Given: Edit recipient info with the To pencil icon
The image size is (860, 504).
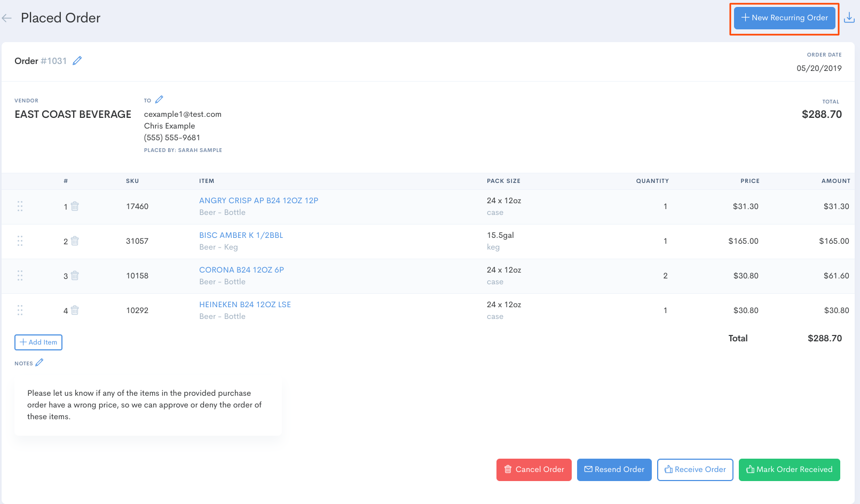Looking at the screenshot, I should point(159,99).
